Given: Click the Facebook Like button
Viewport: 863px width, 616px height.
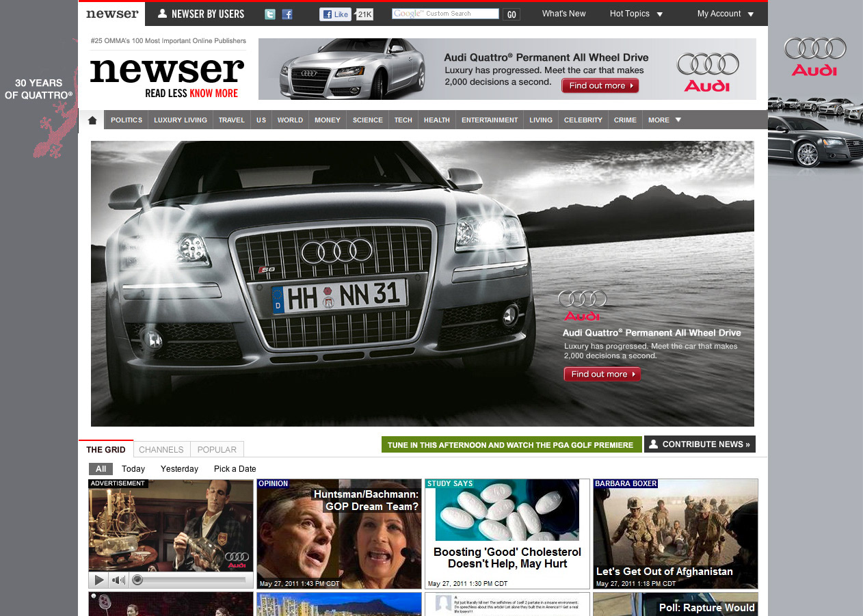Looking at the screenshot, I should [335, 14].
